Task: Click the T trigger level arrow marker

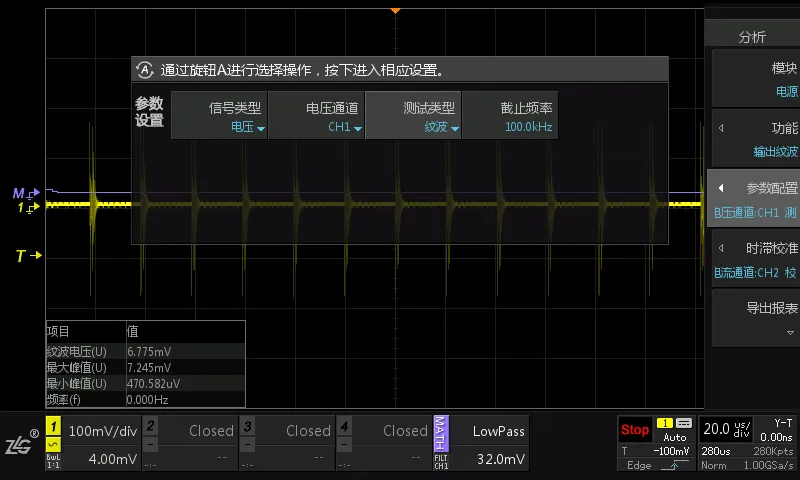Action: (29, 256)
